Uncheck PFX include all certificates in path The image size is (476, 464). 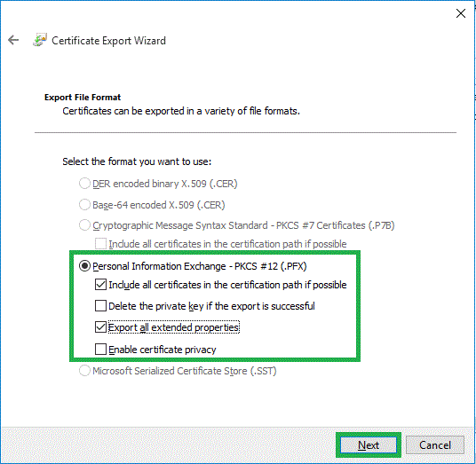point(100,285)
